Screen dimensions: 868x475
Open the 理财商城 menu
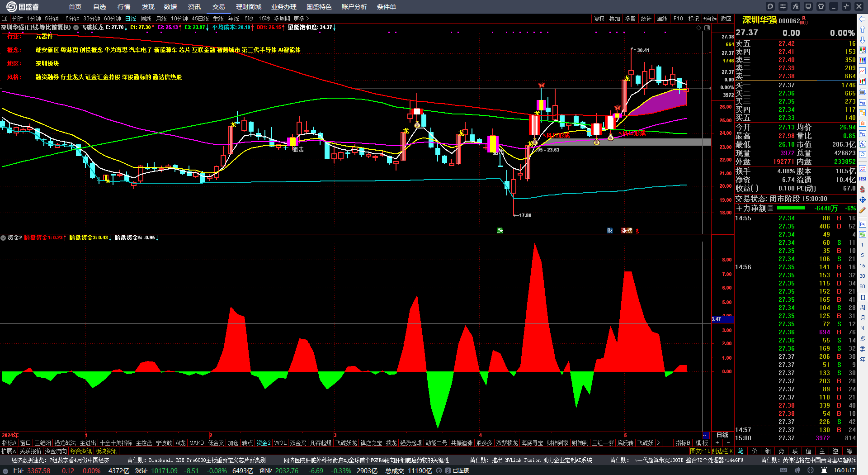(249, 7)
